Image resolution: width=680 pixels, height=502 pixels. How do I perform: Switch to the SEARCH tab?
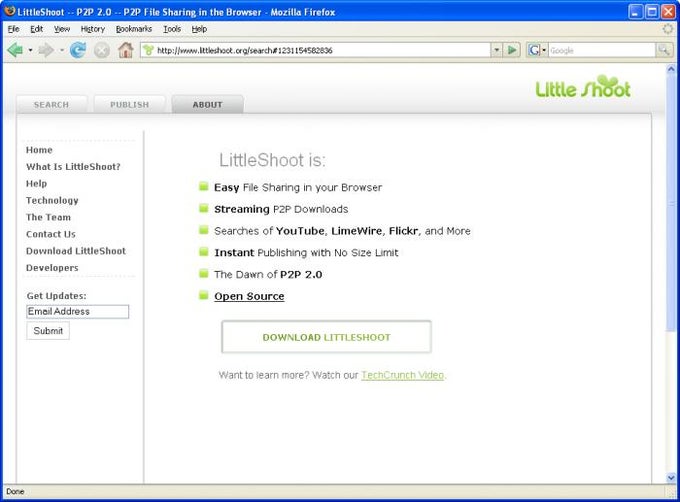pos(52,104)
